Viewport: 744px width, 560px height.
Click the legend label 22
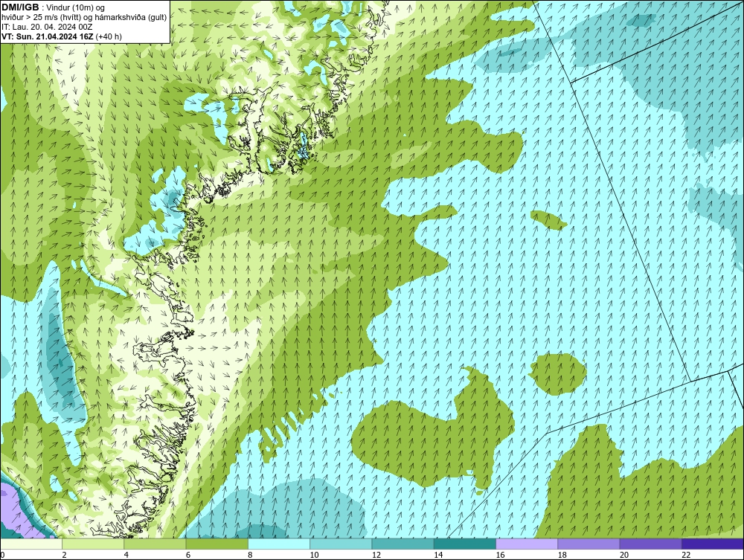point(686,556)
